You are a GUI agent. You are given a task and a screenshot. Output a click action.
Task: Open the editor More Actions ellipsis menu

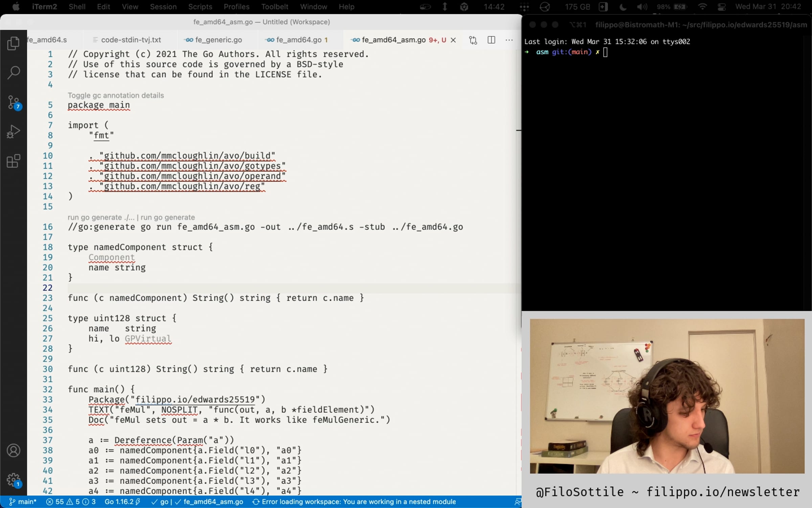509,40
